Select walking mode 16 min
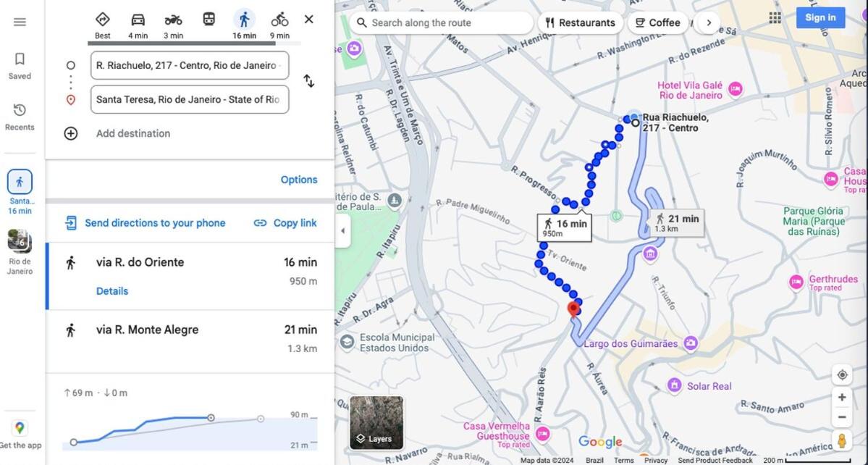Screen dimensions: 868x465 (244, 25)
